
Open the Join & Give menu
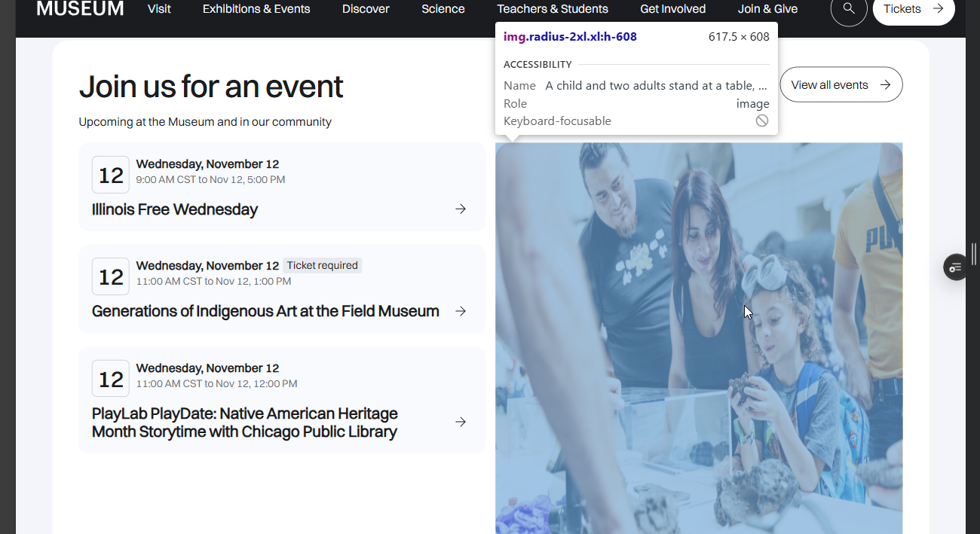tap(767, 9)
